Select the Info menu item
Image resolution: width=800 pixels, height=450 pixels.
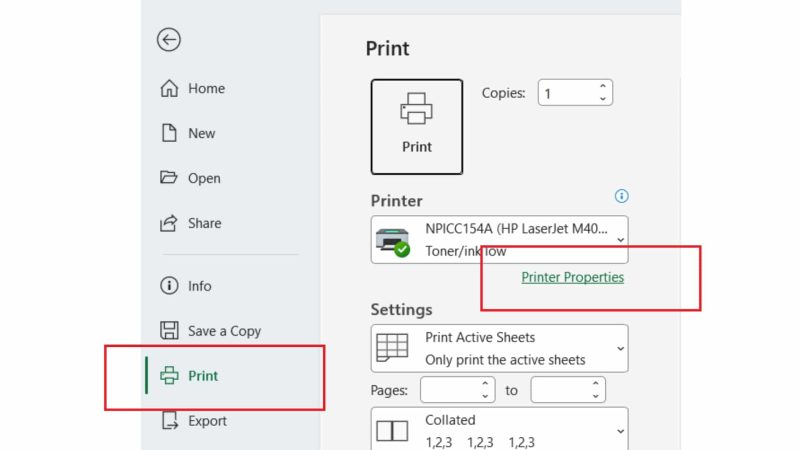(199, 286)
